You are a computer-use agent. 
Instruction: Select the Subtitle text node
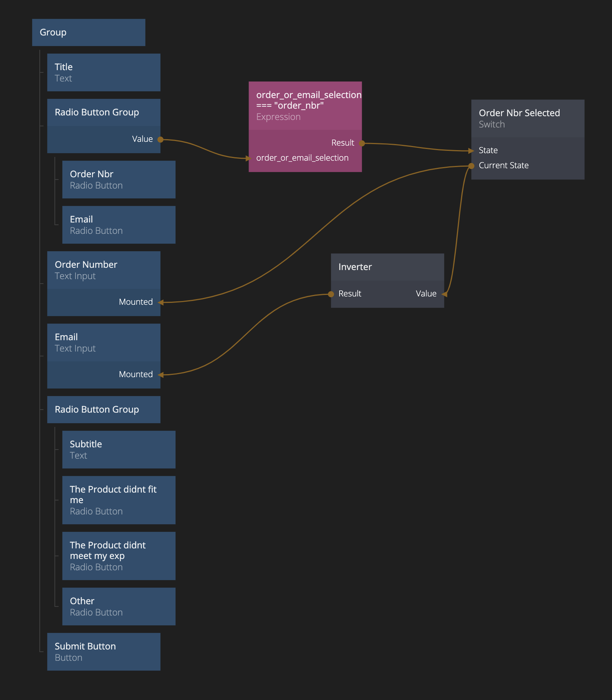click(118, 450)
